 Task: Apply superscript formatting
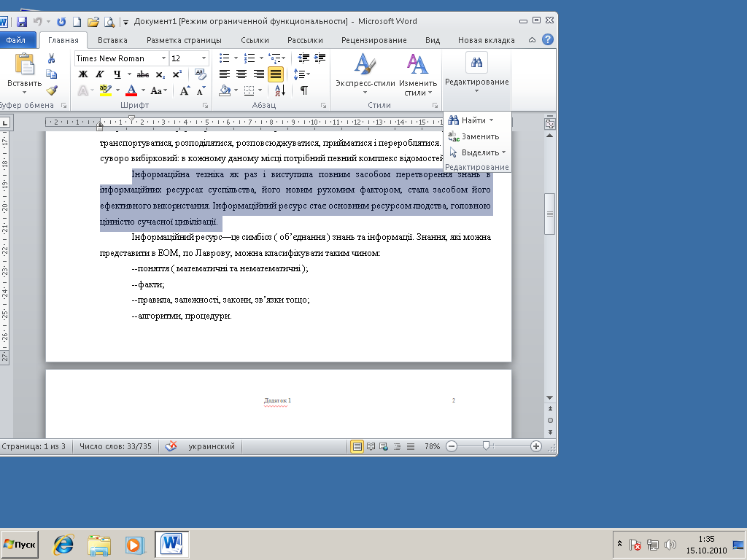177,74
